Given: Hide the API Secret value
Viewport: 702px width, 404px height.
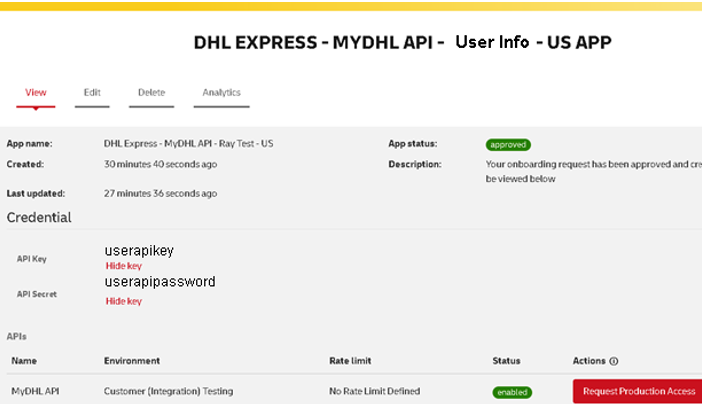Looking at the screenshot, I should tap(124, 301).
